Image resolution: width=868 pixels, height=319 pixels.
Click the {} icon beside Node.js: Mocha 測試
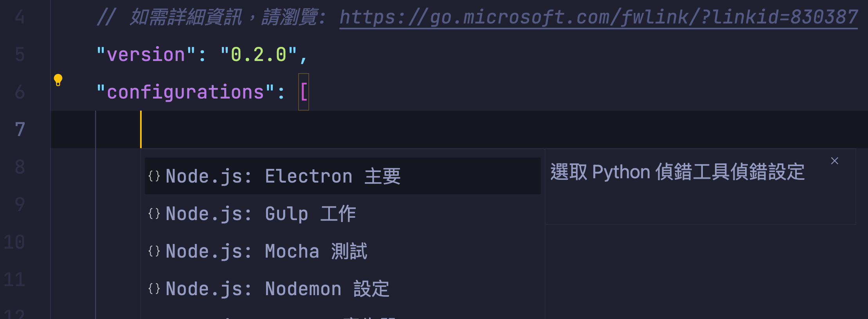(155, 251)
